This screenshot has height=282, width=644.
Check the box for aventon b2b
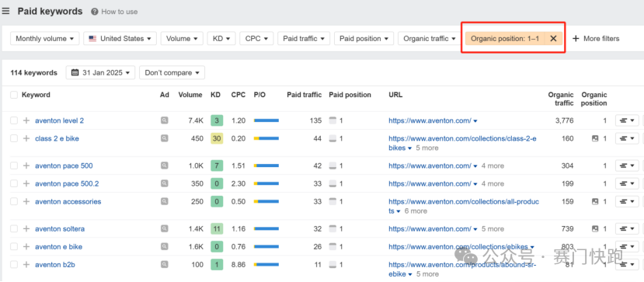tap(14, 265)
